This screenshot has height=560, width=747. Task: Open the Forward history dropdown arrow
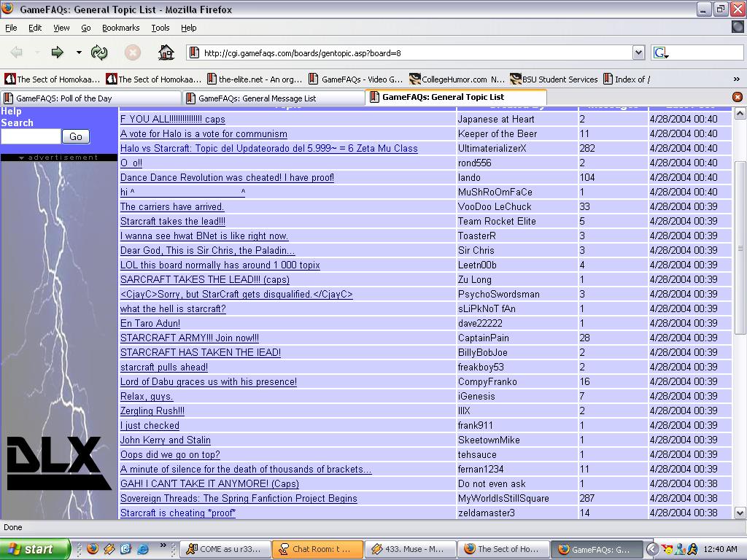[79, 52]
